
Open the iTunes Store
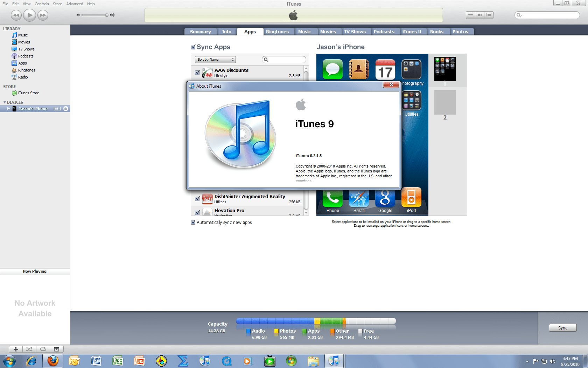click(28, 93)
